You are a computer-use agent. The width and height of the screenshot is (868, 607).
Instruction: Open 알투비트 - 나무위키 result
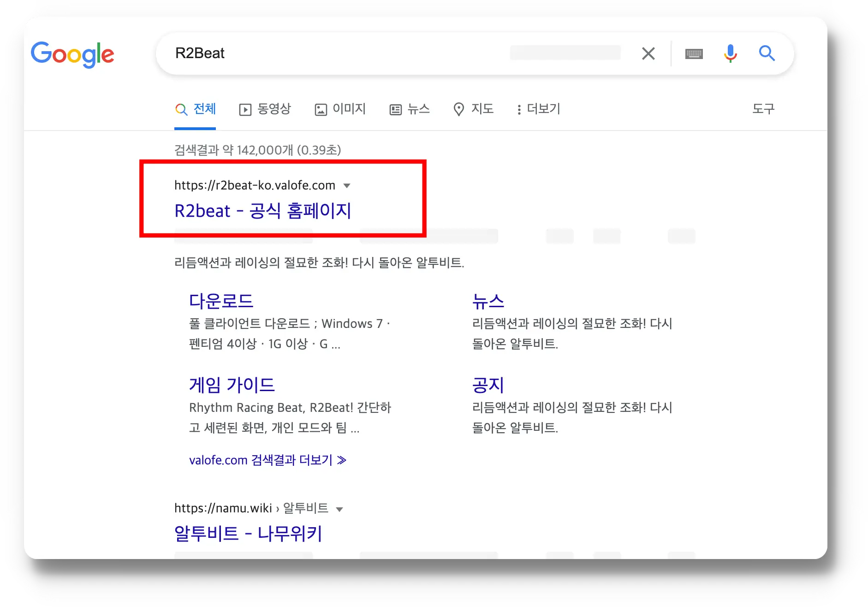coord(248,534)
